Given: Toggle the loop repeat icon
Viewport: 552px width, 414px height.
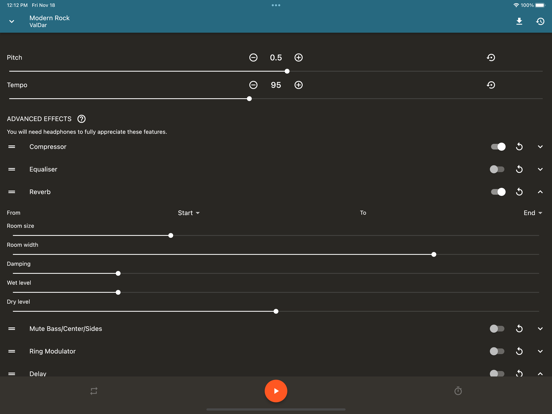Looking at the screenshot, I should coord(94,391).
